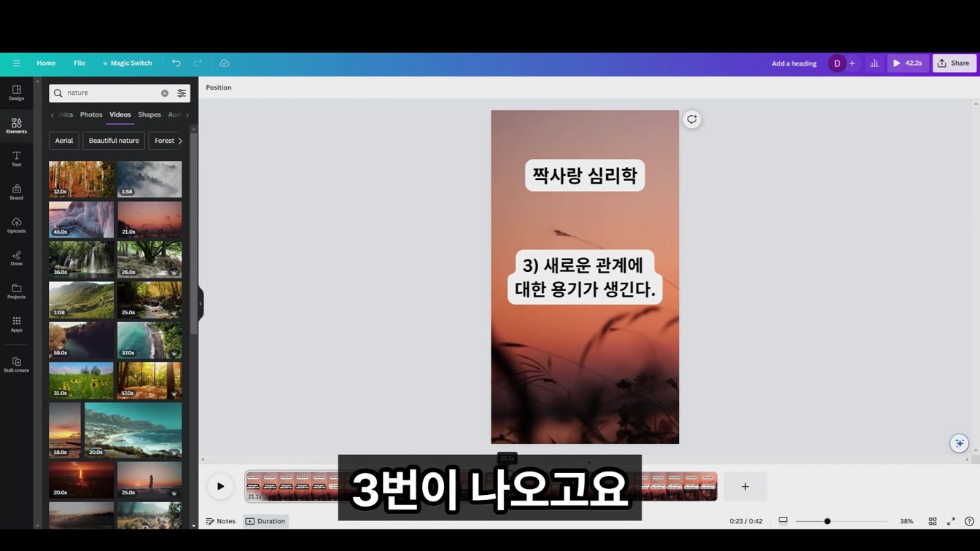This screenshot has width=980, height=551.
Task: Click the undo arrow
Action: coord(176,63)
